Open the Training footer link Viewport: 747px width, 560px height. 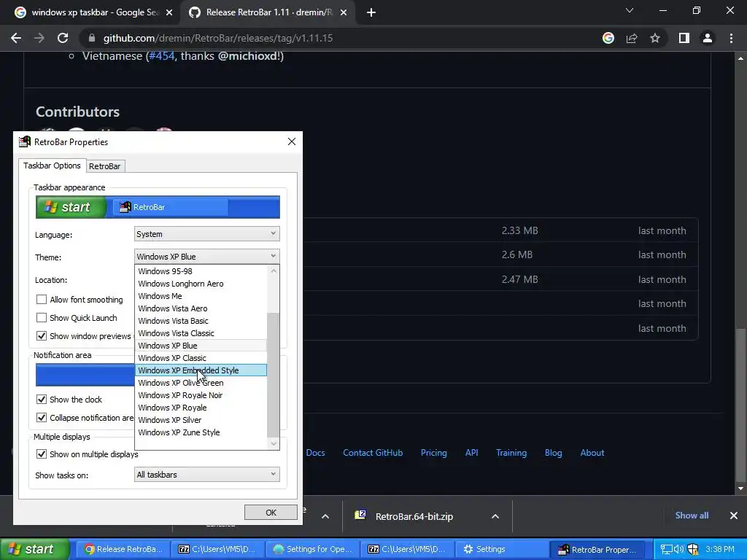(x=511, y=453)
